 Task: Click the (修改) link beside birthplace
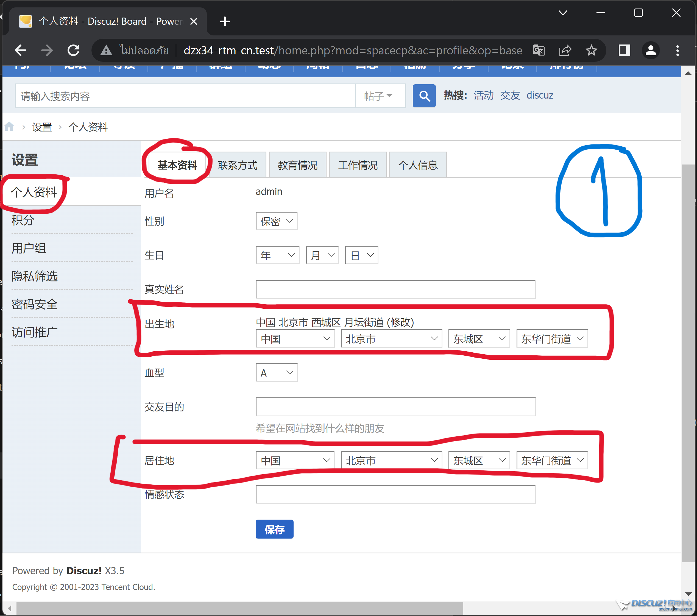click(401, 322)
